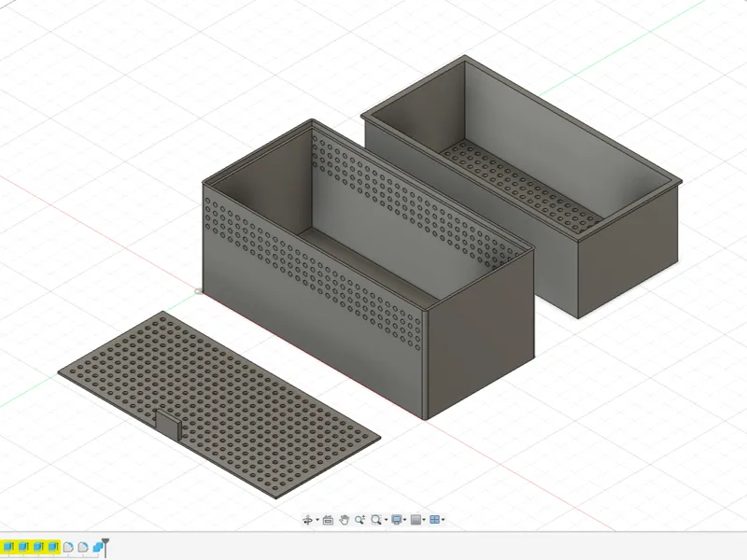Open Grid and Snaps settings icon
Viewport: 747px width, 560px height.
pyautogui.click(x=416, y=520)
